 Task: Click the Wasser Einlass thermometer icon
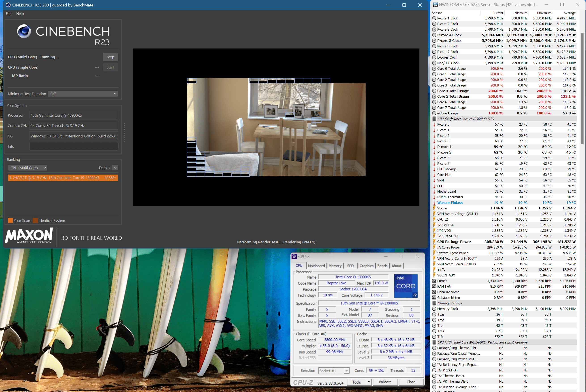click(434, 203)
